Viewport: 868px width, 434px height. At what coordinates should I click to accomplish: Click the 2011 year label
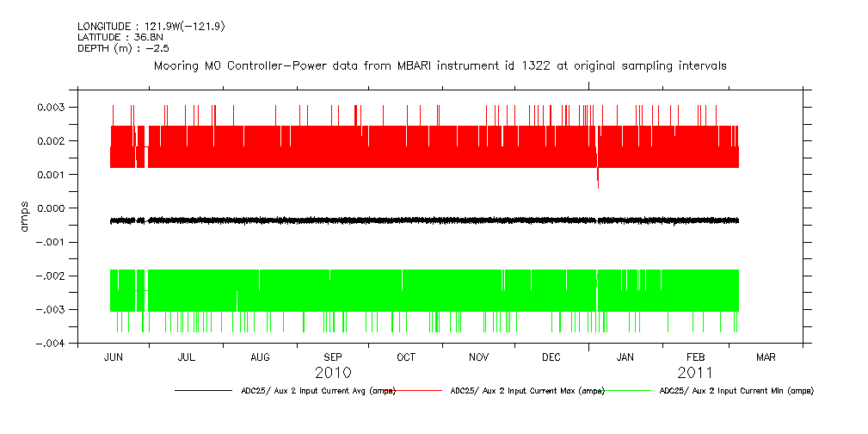tap(695, 373)
